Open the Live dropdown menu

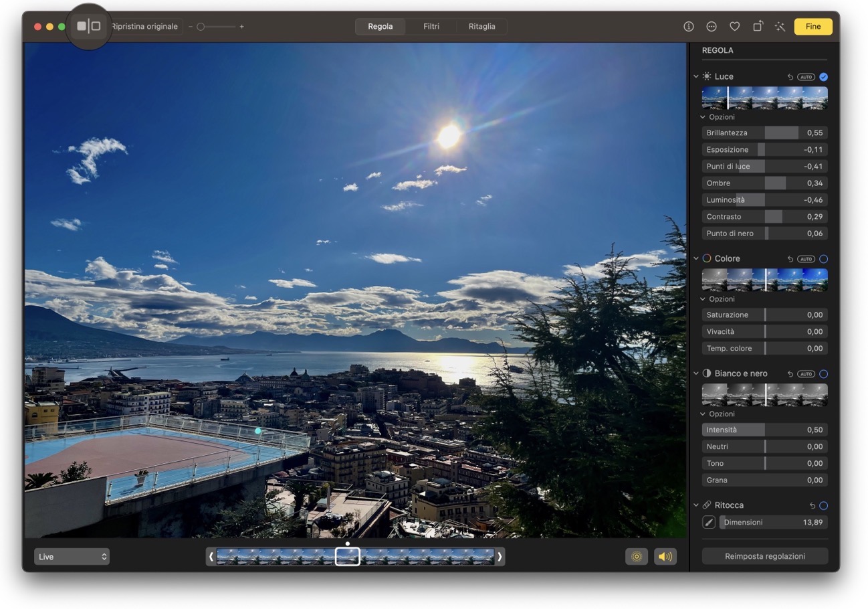tap(72, 556)
